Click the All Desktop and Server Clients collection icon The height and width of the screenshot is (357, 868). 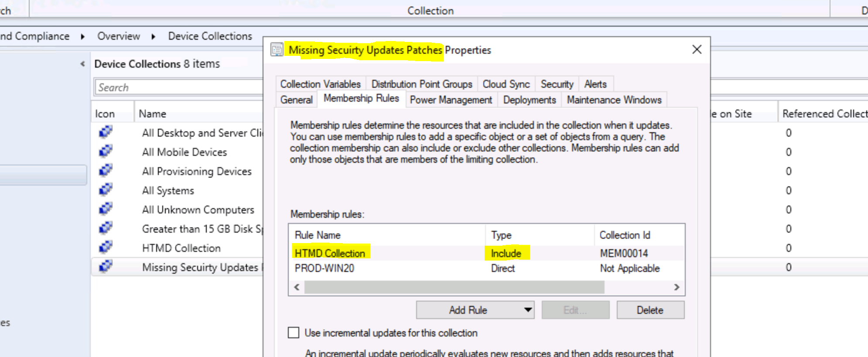(106, 132)
